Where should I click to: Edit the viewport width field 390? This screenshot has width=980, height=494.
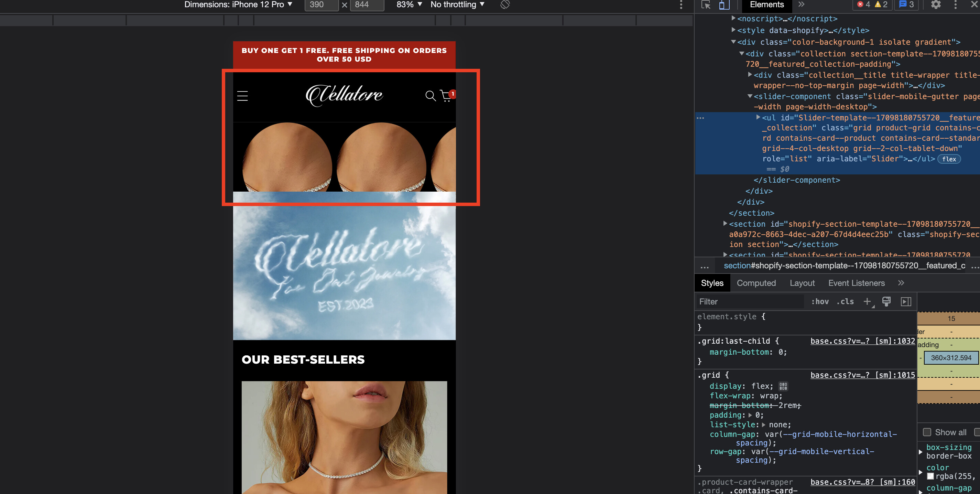click(x=322, y=4)
